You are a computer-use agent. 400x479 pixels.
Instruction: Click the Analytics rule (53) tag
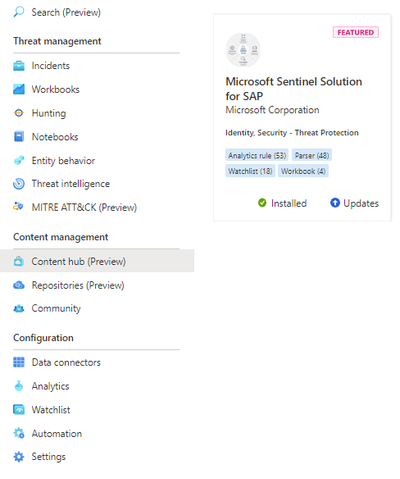pos(257,155)
